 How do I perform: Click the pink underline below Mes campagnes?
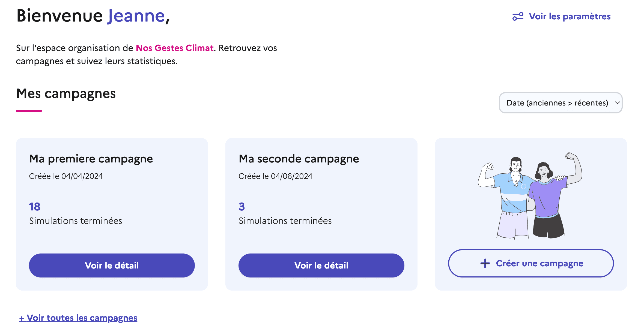(x=29, y=110)
